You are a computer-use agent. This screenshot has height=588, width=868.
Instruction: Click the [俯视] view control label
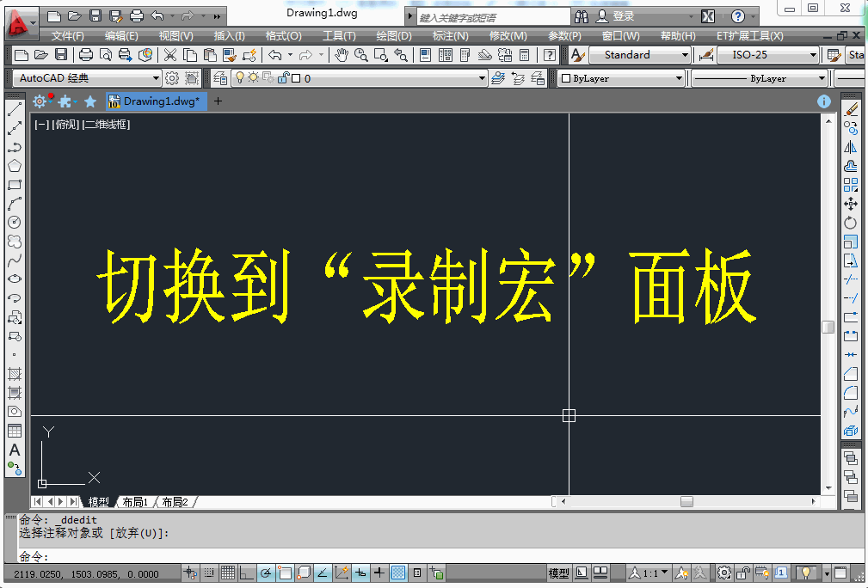66,125
